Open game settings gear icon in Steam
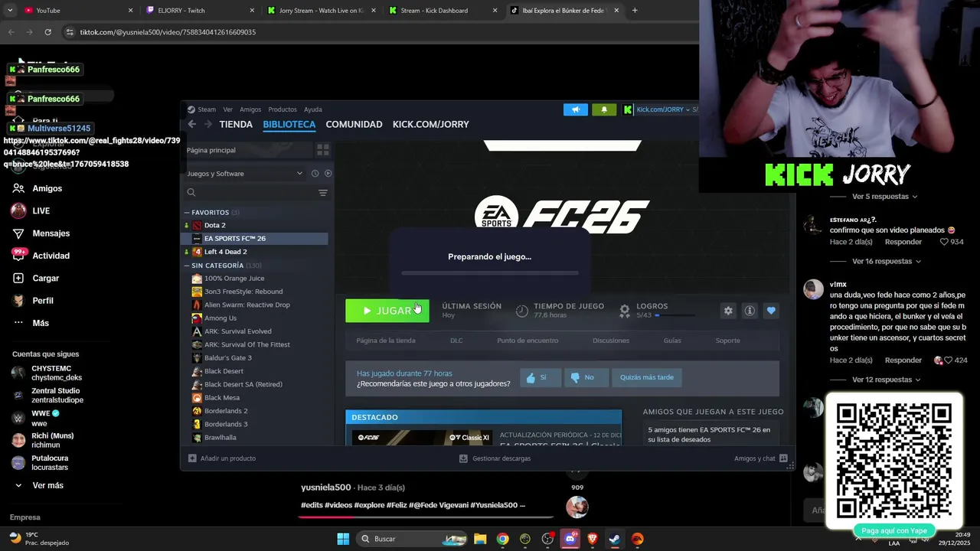The height and width of the screenshot is (551, 980). coord(728,311)
